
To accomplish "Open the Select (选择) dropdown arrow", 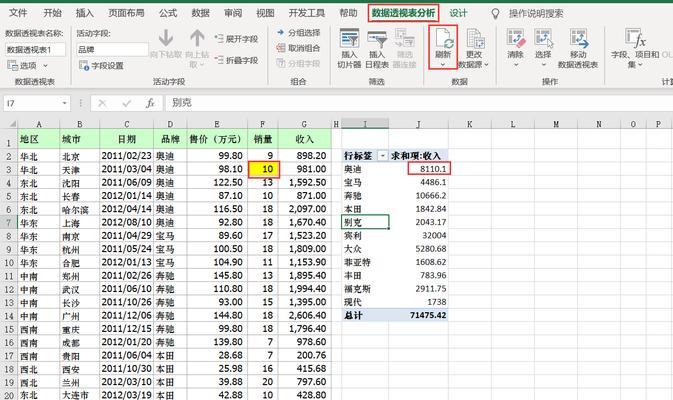I will (x=543, y=65).
